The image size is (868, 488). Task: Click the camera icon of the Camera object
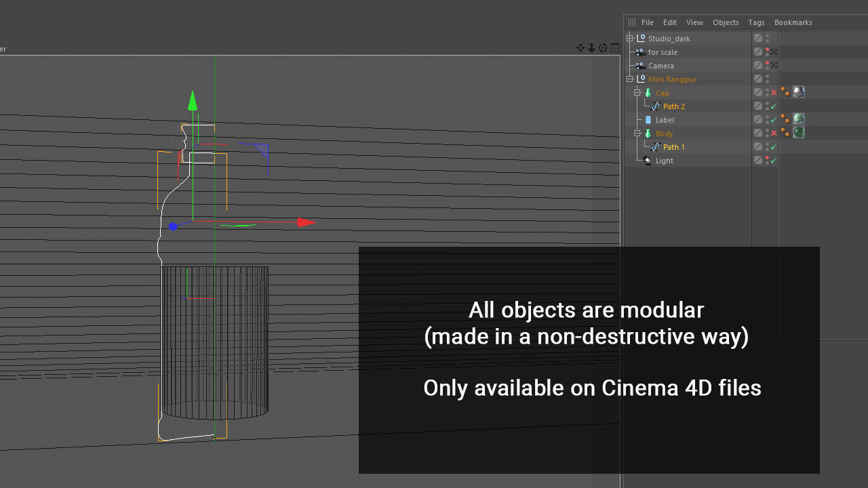coord(640,66)
